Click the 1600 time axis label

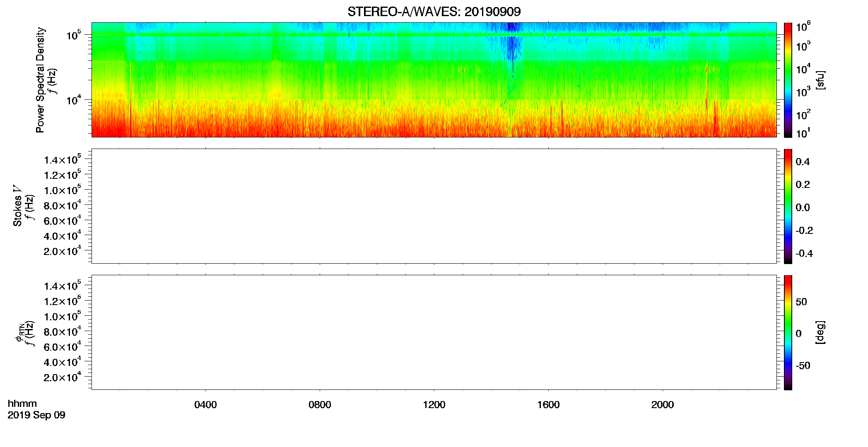548,405
